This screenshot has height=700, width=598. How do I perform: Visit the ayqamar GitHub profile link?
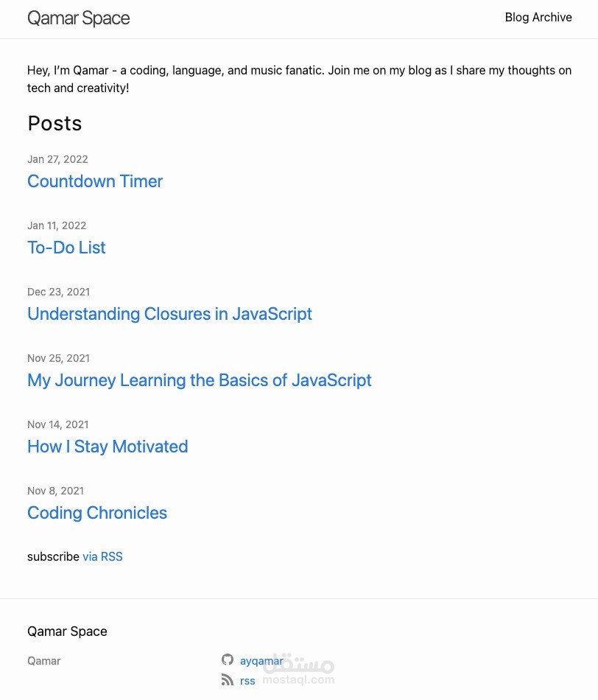261,661
